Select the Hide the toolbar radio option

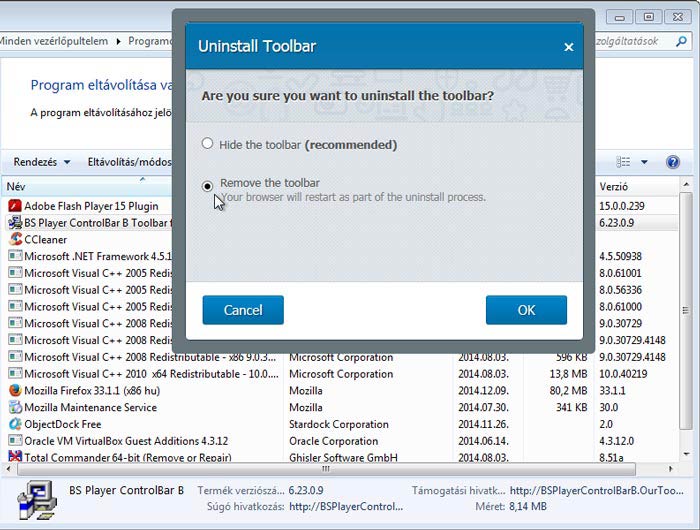[208, 144]
